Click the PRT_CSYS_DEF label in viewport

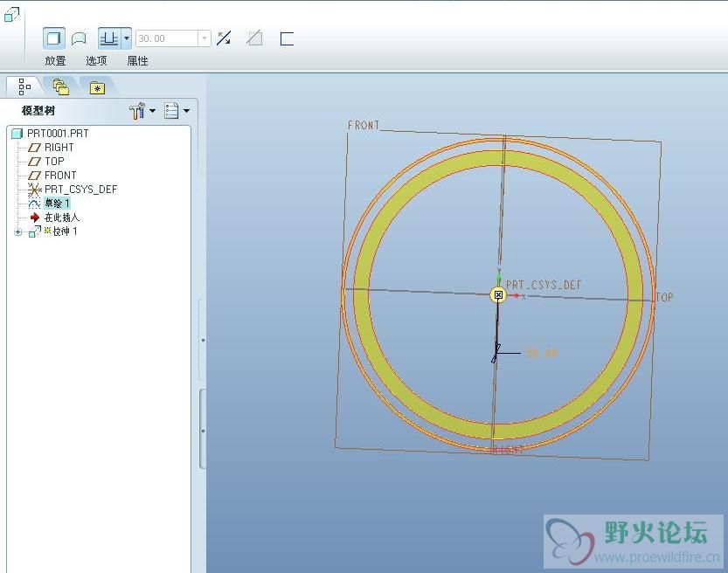pyautogui.click(x=544, y=285)
